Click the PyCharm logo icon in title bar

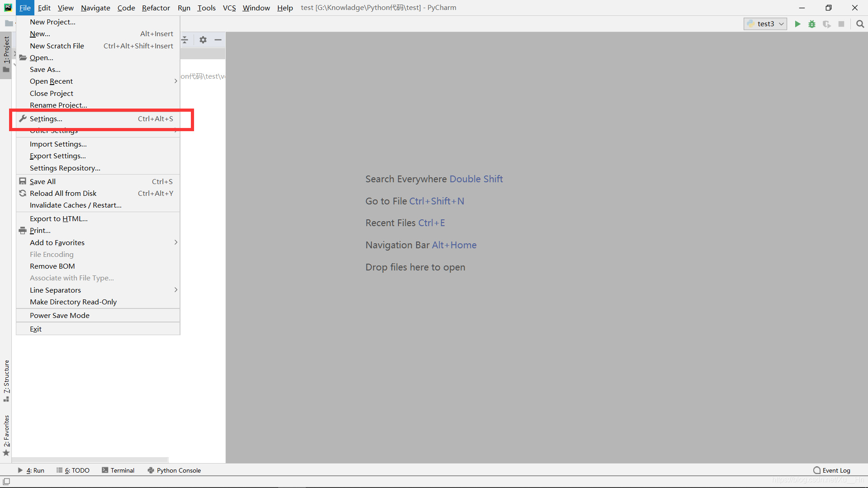(x=8, y=7)
